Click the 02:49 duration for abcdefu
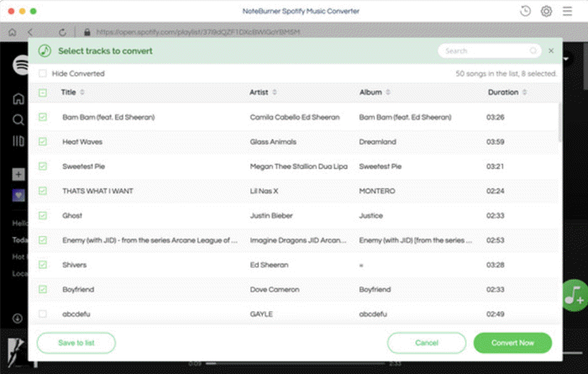 [495, 314]
